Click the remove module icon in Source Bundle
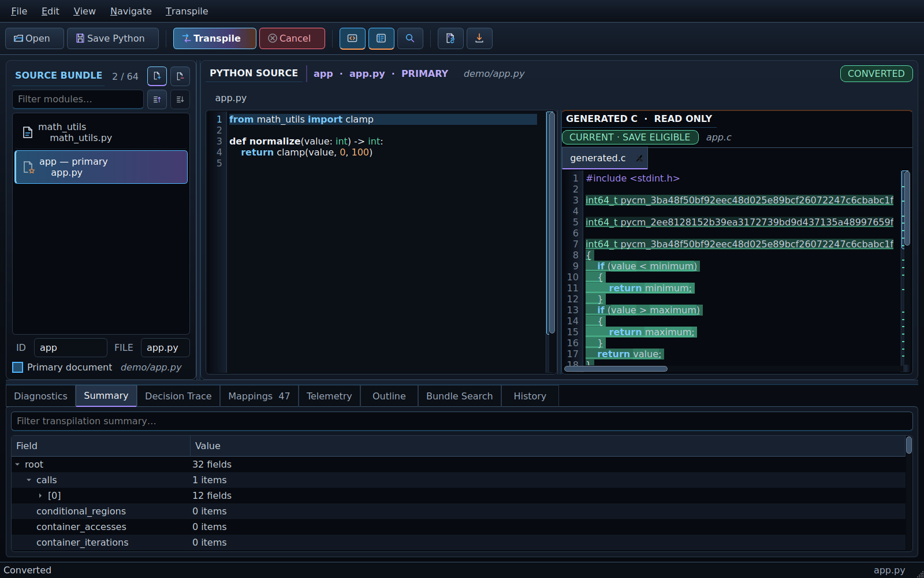 click(x=180, y=76)
